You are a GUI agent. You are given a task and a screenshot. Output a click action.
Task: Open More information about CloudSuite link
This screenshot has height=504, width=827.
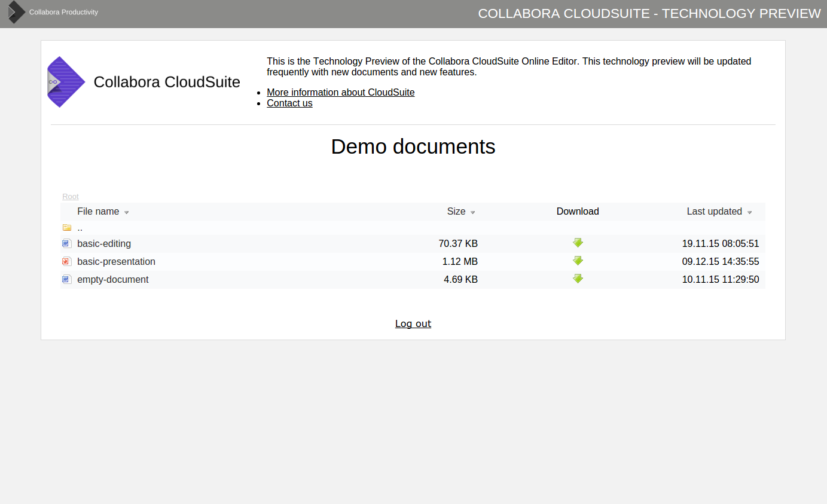[341, 92]
